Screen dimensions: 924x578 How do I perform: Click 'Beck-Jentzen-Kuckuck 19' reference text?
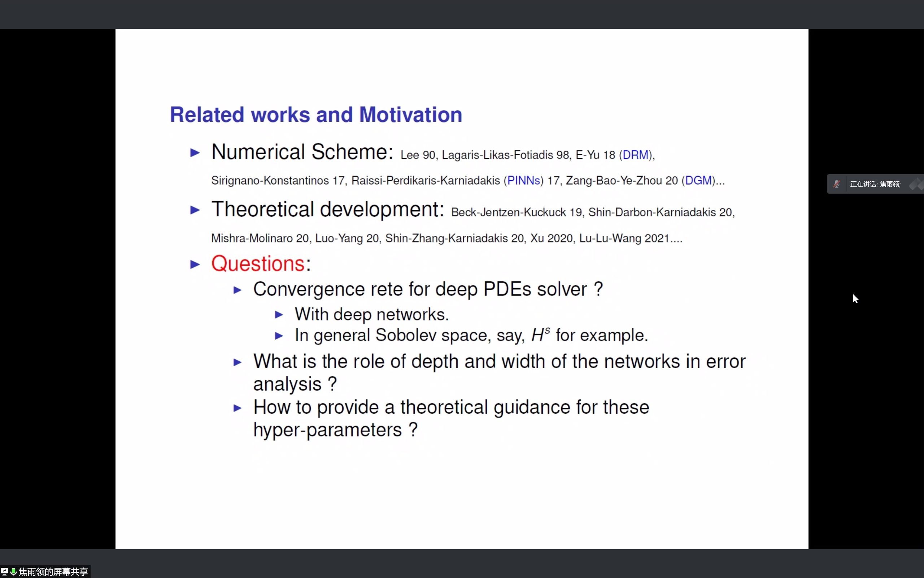click(x=517, y=212)
